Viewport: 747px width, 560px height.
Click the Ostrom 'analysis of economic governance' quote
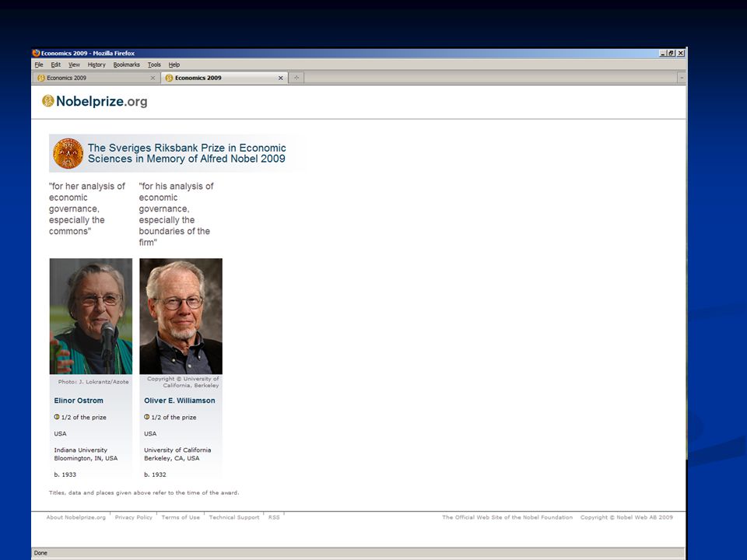(x=86, y=208)
